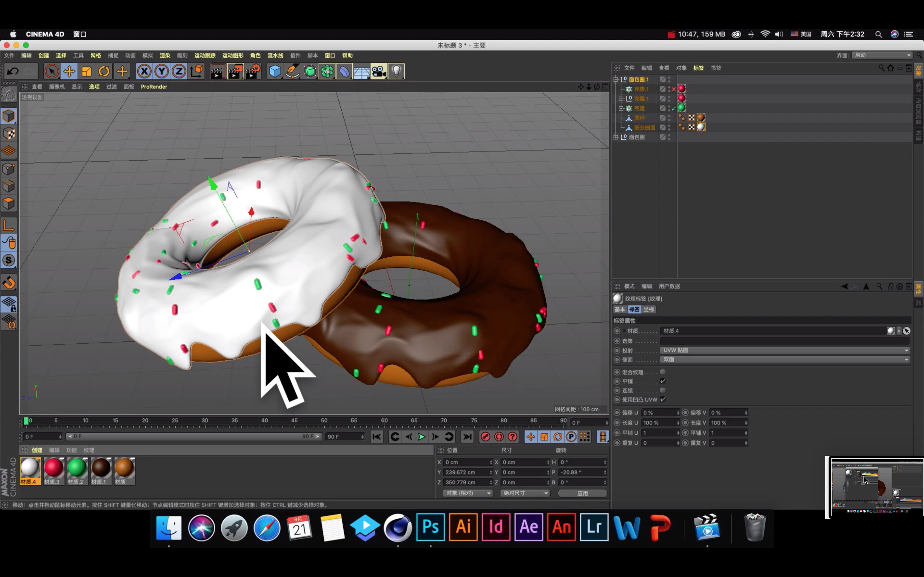The height and width of the screenshot is (577, 924).
Task: Uncheck the 平铺 checkbox
Action: click(663, 381)
